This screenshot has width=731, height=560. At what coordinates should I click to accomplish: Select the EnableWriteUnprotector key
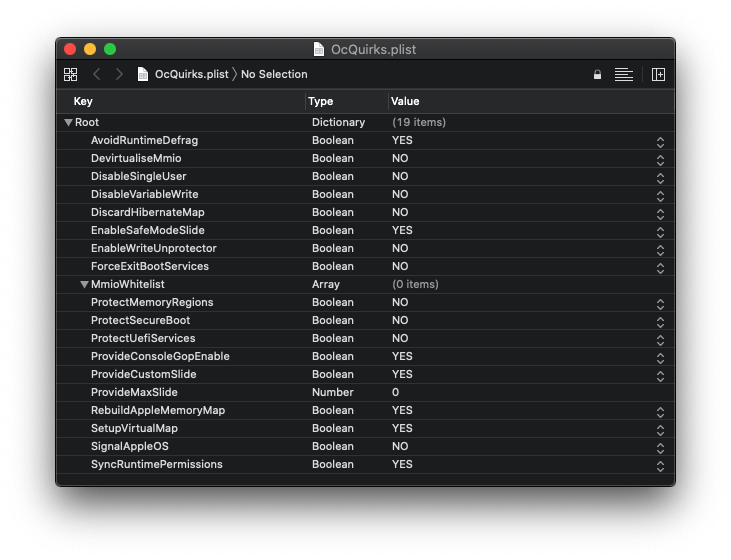pyautogui.click(x=153, y=248)
